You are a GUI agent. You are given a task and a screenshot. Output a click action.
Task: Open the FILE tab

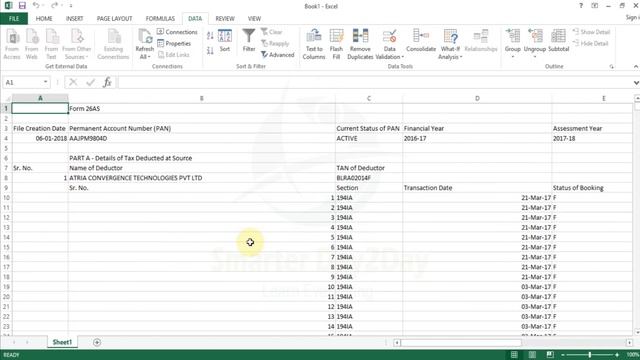tap(14, 19)
